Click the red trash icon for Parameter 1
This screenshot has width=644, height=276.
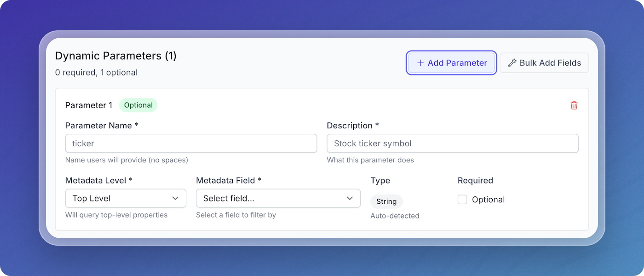tap(574, 105)
